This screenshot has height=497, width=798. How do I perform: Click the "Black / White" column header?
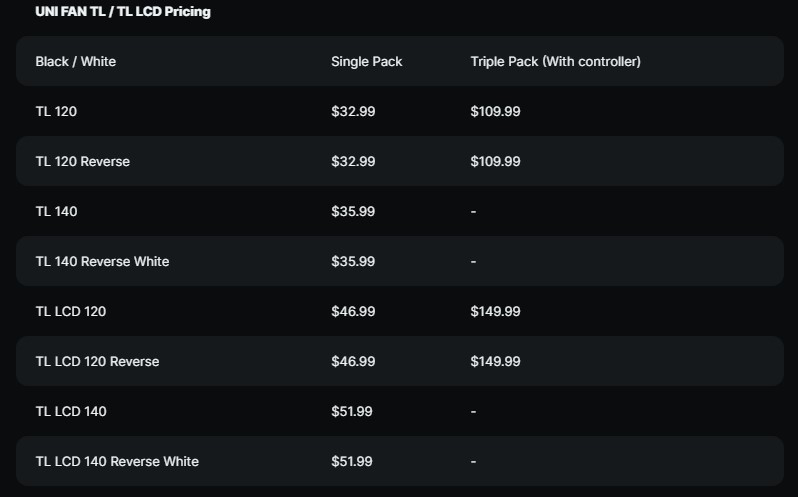[75, 62]
